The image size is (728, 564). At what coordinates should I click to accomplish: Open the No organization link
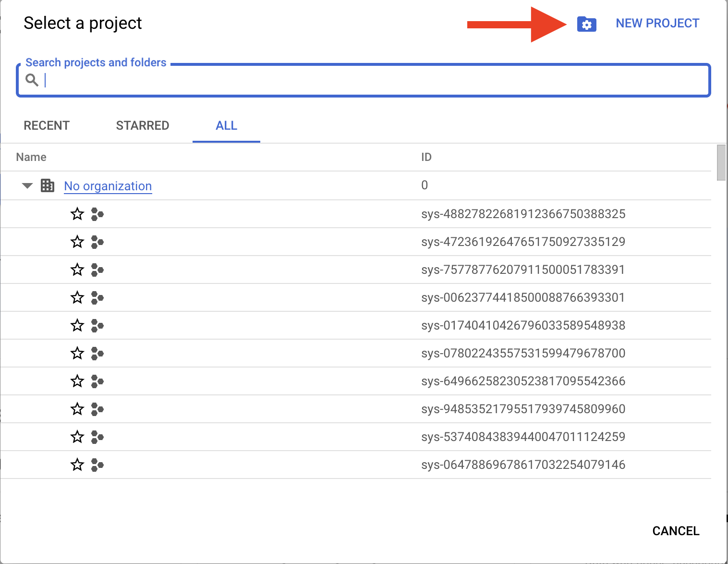coord(108,186)
